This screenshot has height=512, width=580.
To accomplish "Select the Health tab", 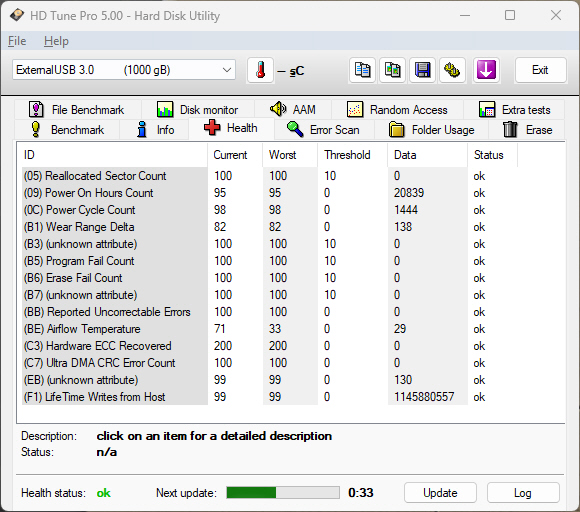I will 231,128.
